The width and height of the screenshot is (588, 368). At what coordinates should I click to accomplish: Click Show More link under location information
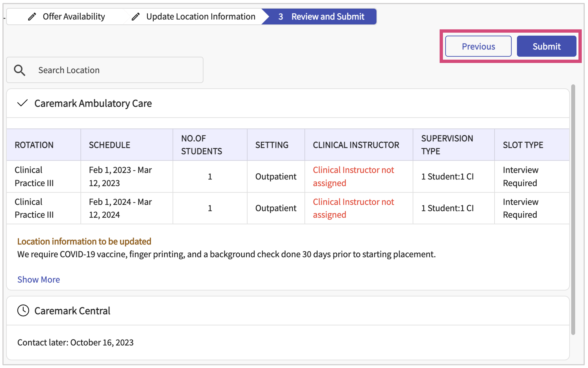[x=39, y=279]
